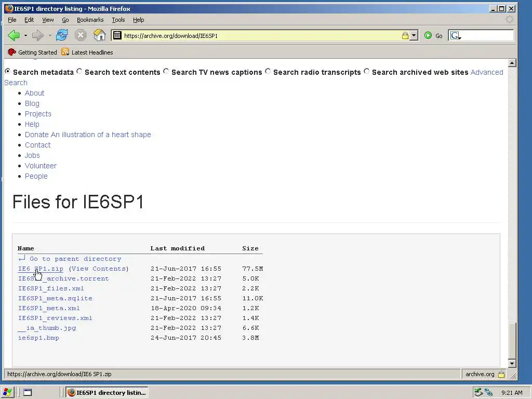This screenshot has width=532, height=399.
Task: Go to the Home page icon
Action: point(99,35)
